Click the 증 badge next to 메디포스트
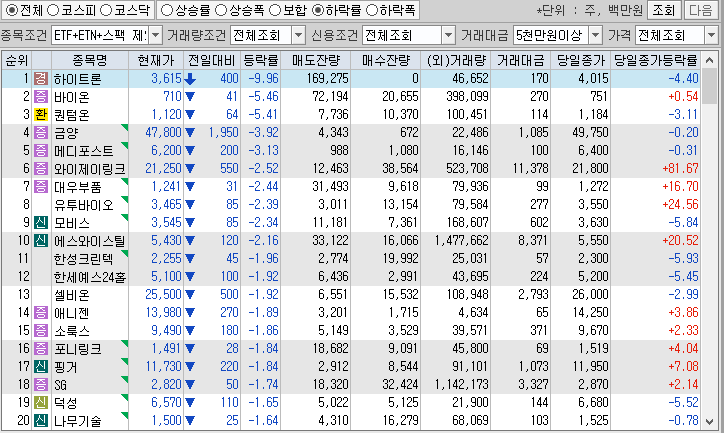Screen dimensions: 724x433 41,151
